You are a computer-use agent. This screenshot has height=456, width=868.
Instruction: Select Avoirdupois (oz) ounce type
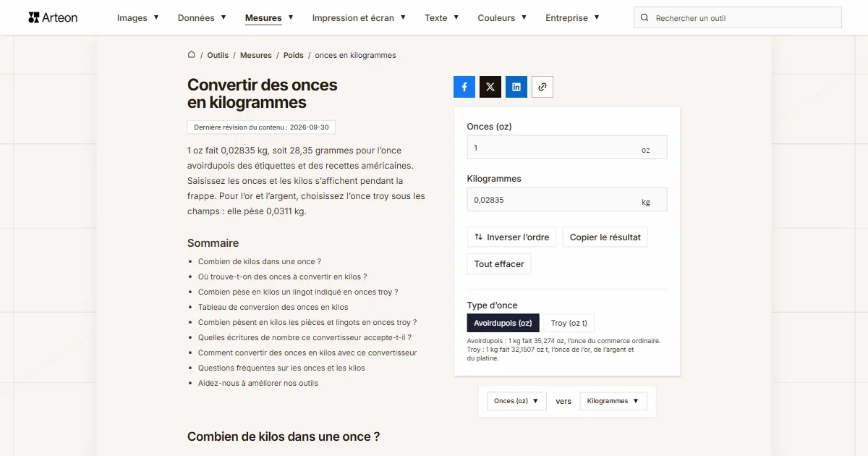pyautogui.click(x=503, y=323)
